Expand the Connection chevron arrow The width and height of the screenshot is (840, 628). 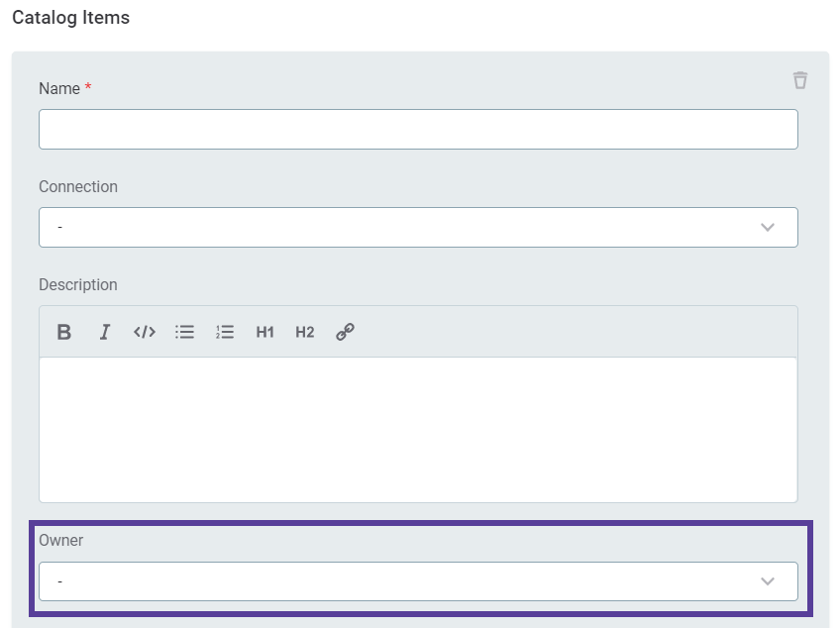(768, 227)
